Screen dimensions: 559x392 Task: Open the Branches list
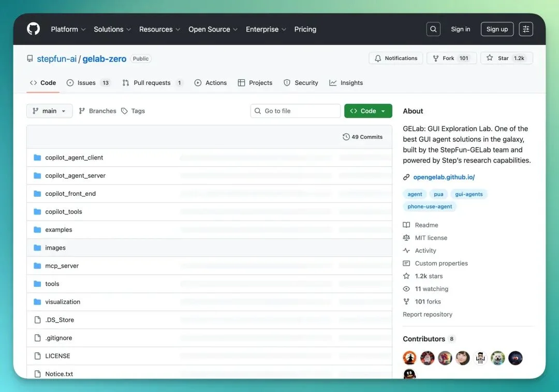point(97,111)
